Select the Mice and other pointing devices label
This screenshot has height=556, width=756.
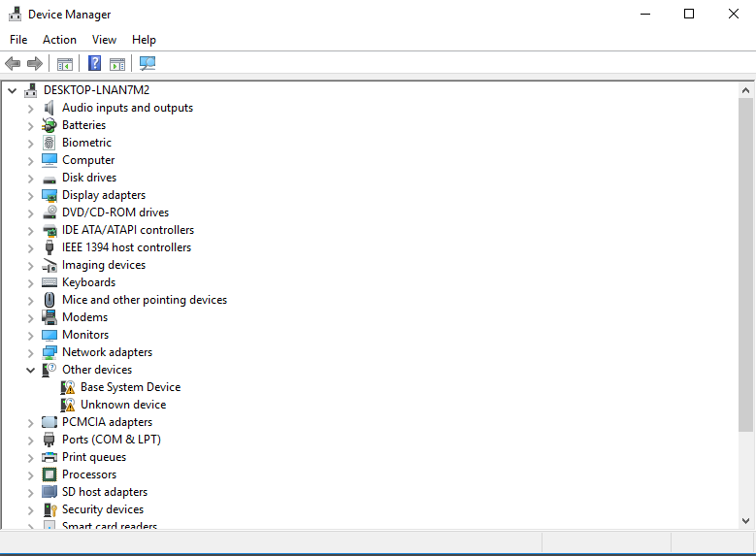145,300
